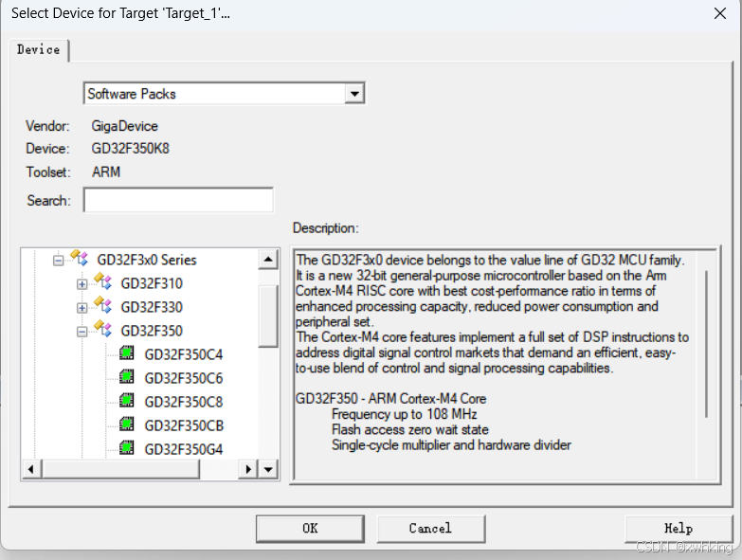Image resolution: width=742 pixels, height=560 pixels.
Task: Click the device tree vertical scrollbar thumb
Action: click(268, 316)
